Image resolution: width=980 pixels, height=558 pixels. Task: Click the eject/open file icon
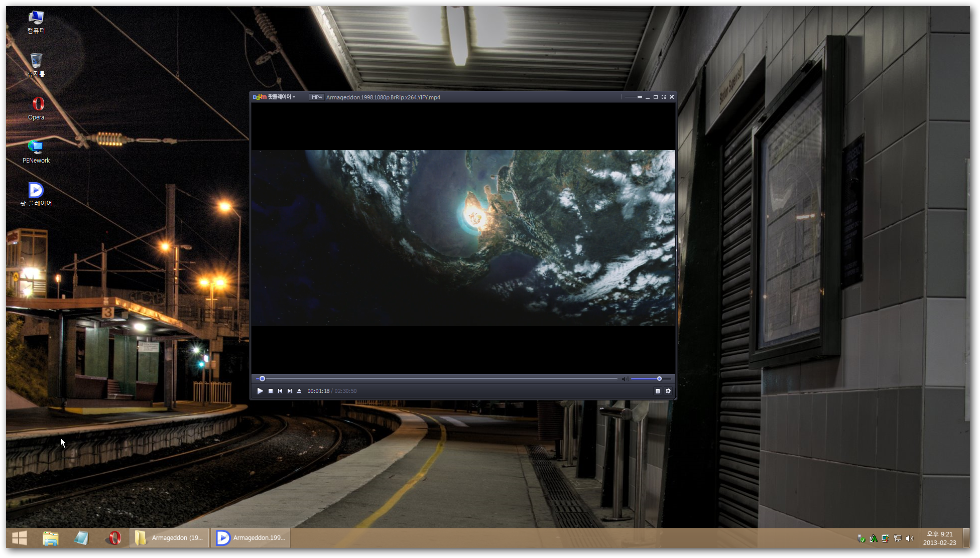tap(299, 391)
